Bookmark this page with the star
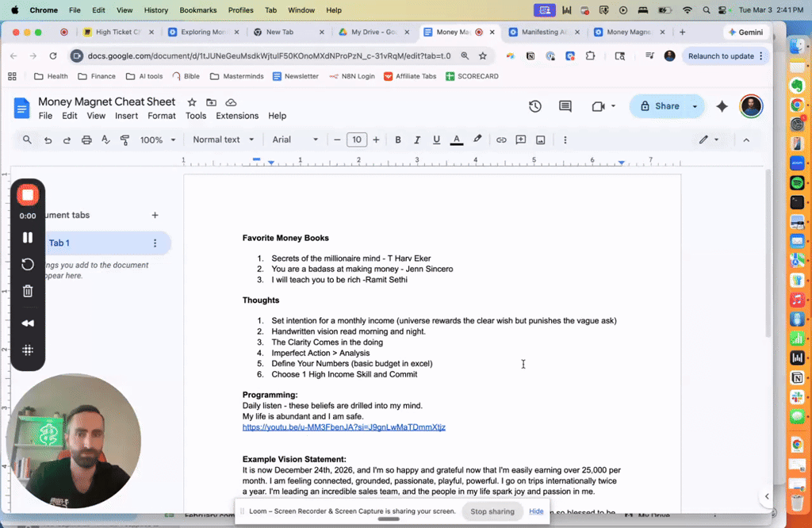This screenshot has height=528, width=812. tap(483, 56)
